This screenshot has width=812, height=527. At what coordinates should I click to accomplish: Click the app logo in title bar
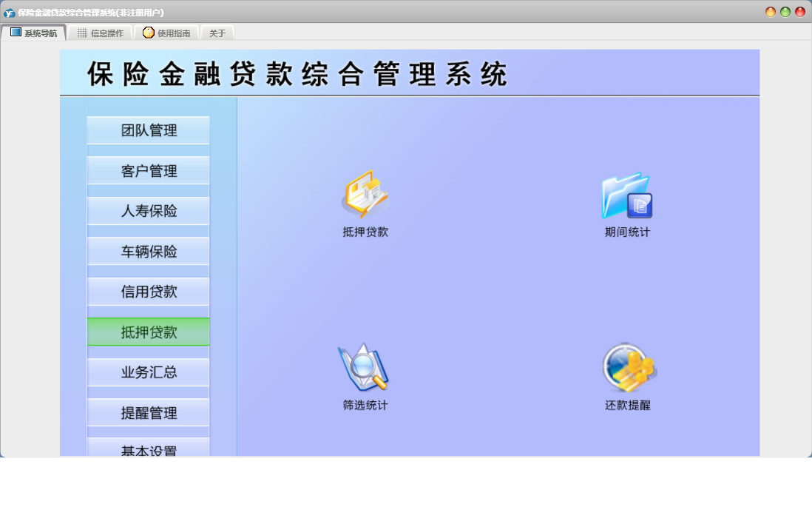[9, 13]
